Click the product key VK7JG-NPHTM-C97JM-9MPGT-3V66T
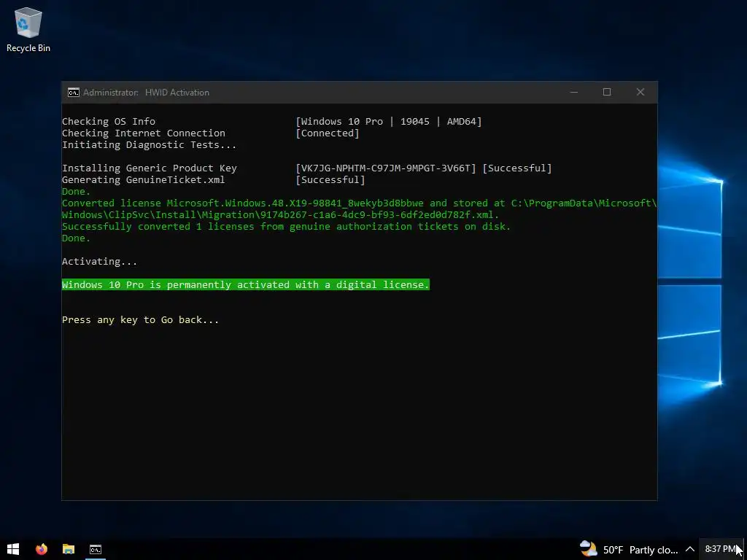 tap(386, 168)
